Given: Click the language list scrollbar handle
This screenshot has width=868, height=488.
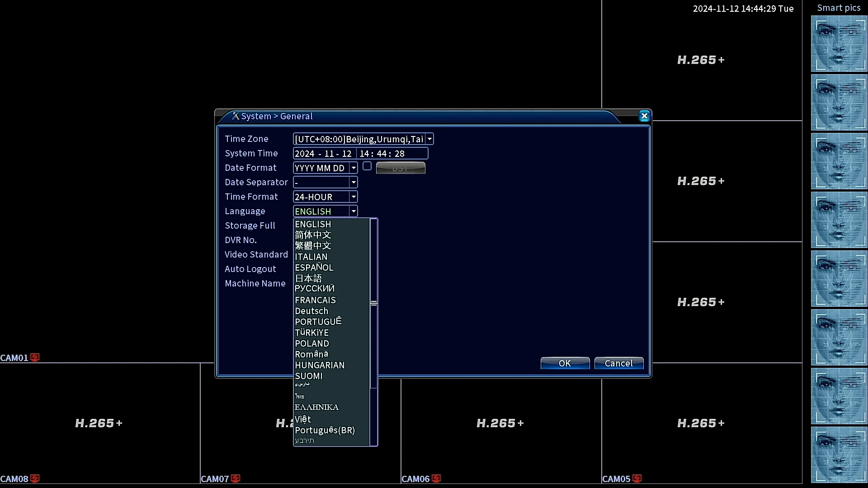Looking at the screenshot, I should [x=374, y=303].
